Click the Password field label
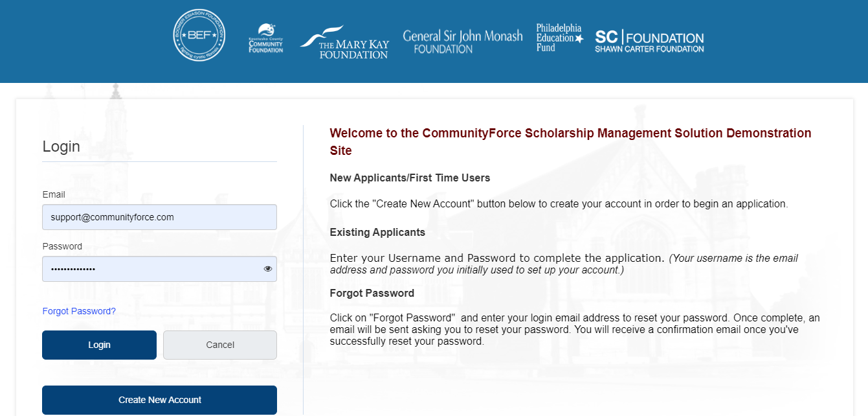 [x=62, y=246]
